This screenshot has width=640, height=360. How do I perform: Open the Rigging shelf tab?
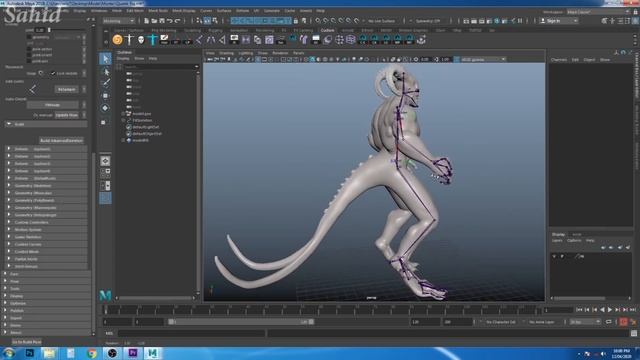click(x=215, y=31)
